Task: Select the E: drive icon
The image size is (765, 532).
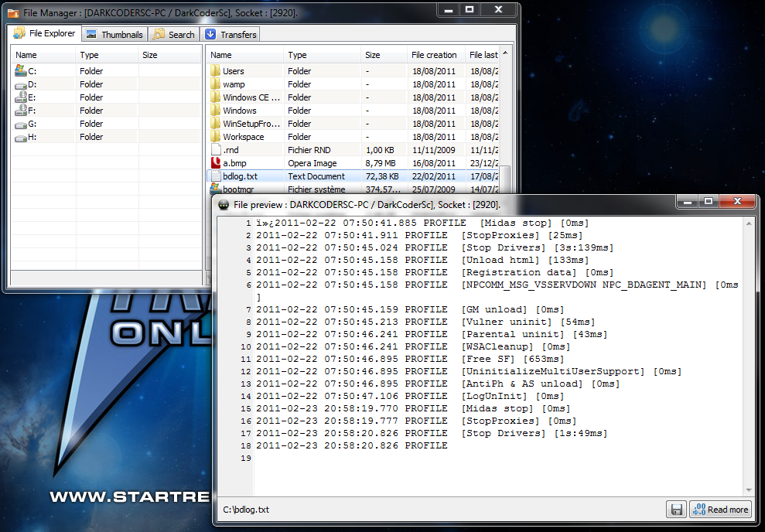Action: [x=21, y=97]
